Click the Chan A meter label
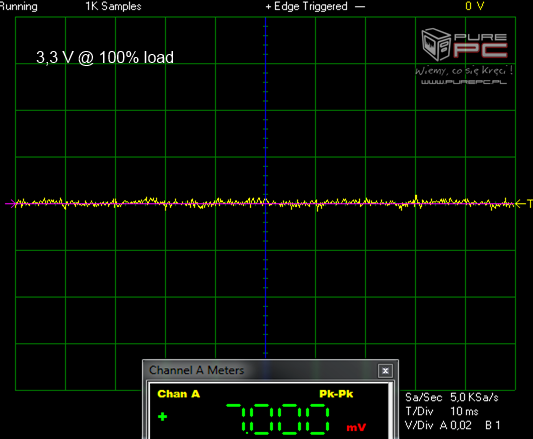533x439 pixels. point(178,394)
